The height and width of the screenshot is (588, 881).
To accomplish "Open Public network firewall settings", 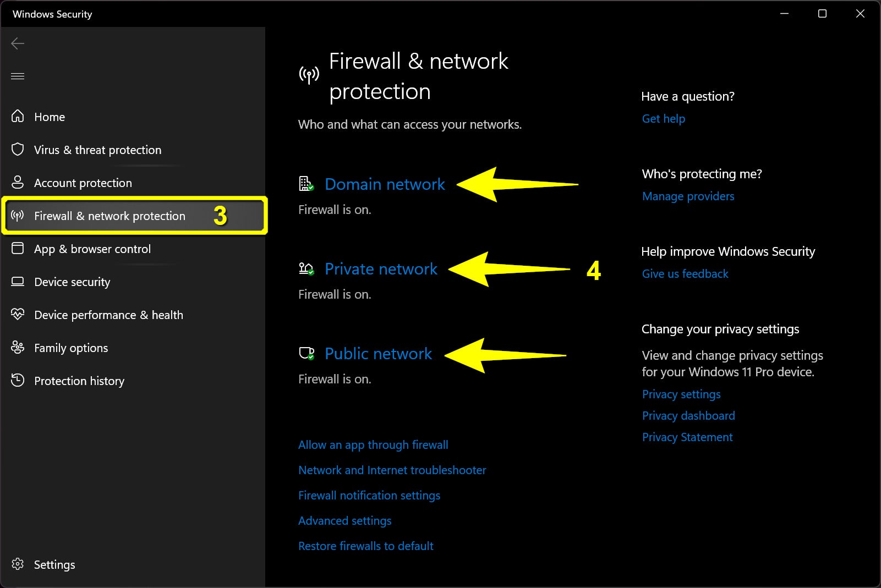I will point(378,354).
